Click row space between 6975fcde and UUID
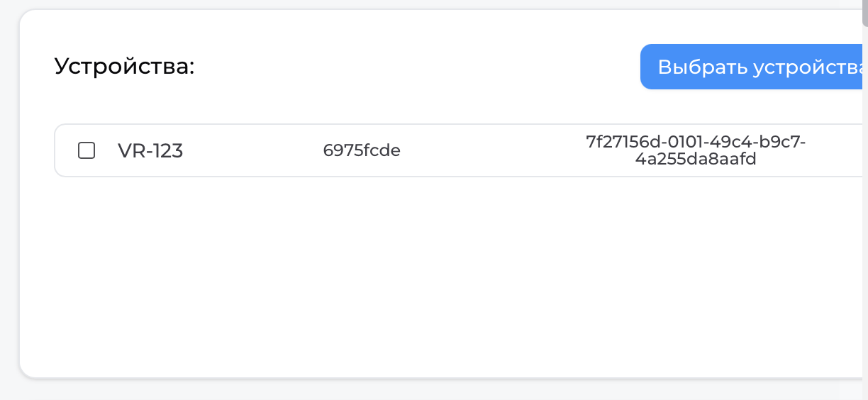 489,150
